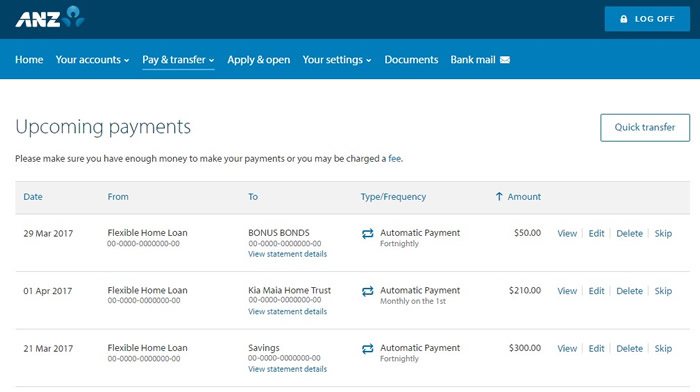Screen dimensions: 700x392
Task: Click the $300.00 amount
Action: click(x=525, y=348)
